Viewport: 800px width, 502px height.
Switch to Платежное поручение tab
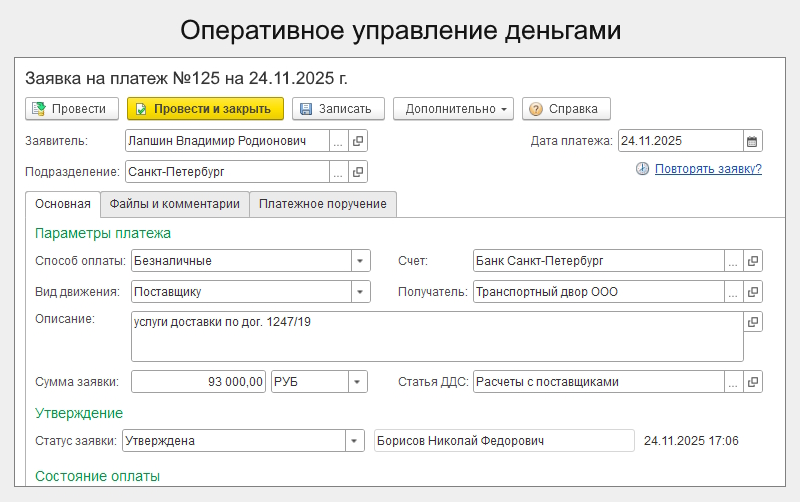[323, 204]
